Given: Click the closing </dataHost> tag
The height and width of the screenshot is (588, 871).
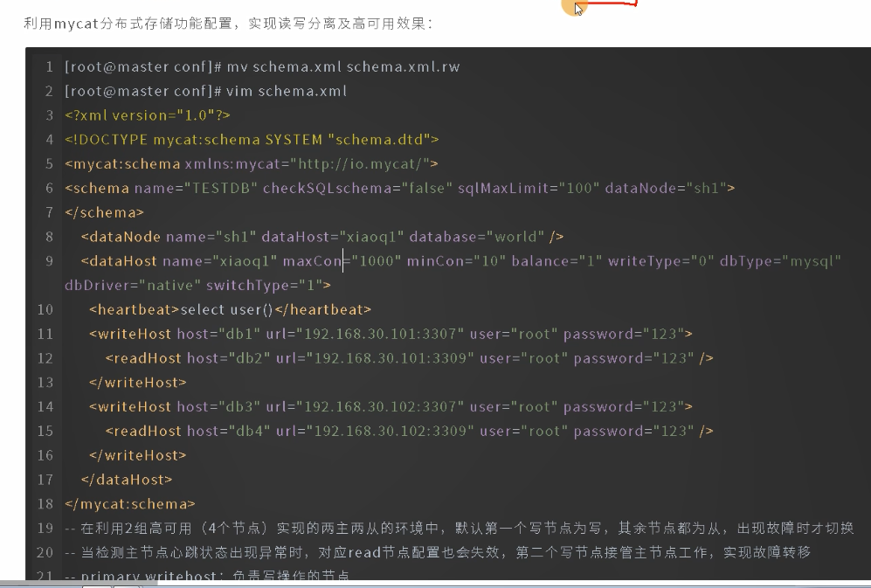Looking at the screenshot, I should coord(127,480).
